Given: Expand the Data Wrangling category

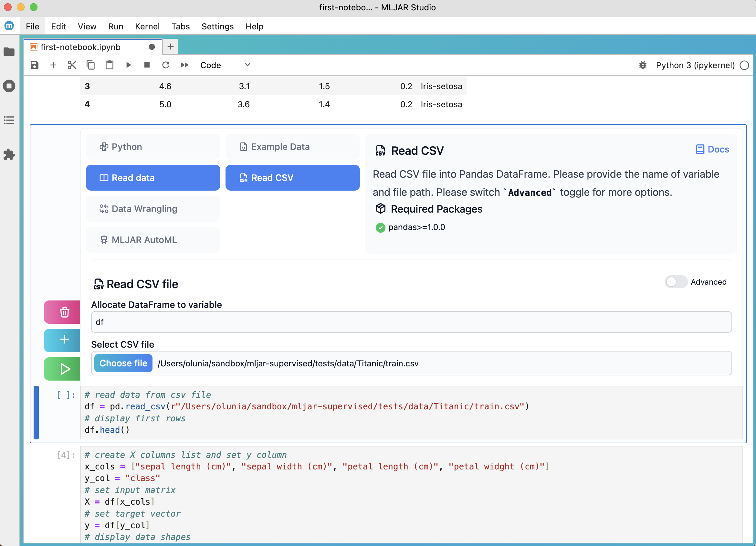Looking at the screenshot, I should click(153, 209).
